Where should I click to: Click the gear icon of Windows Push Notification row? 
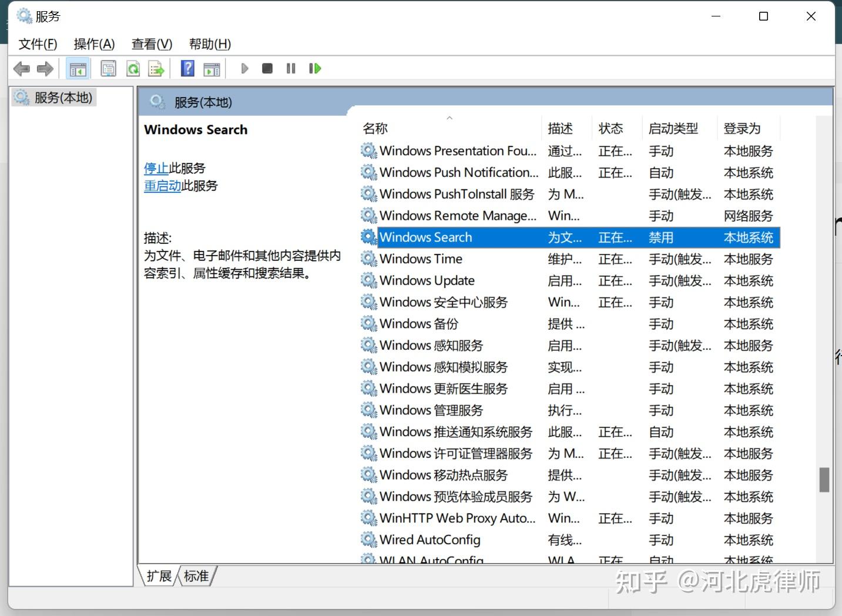pyautogui.click(x=368, y=172)
